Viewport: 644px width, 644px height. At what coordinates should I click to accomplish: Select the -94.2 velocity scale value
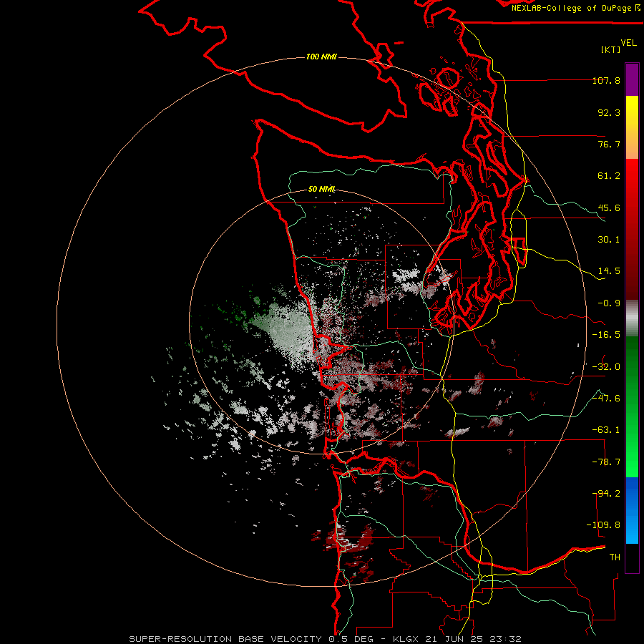pyautogui.click(x=606, y=494)
